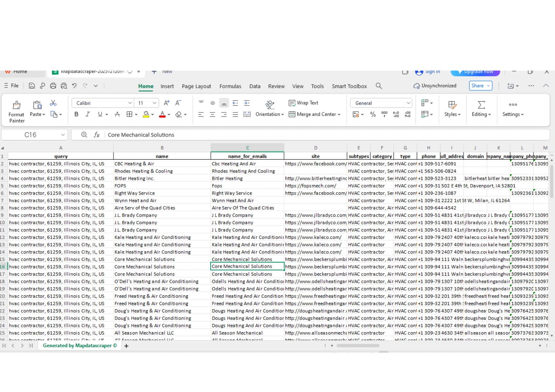Open the Calibri font name dropdown
This screenshot has height=392, width=555.
pos(130,103)
